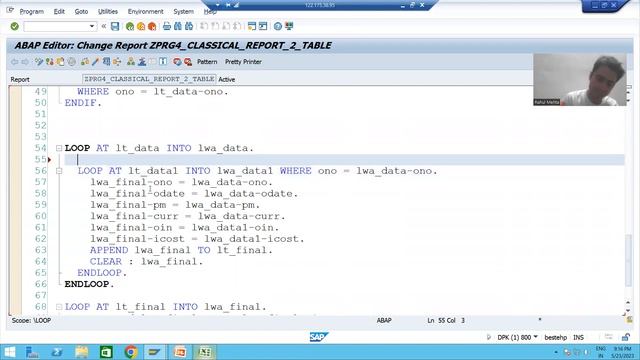640x360 pixels.
Task: Click the Ln 55 Col 3 position indicator
Action: pos(446,320)
